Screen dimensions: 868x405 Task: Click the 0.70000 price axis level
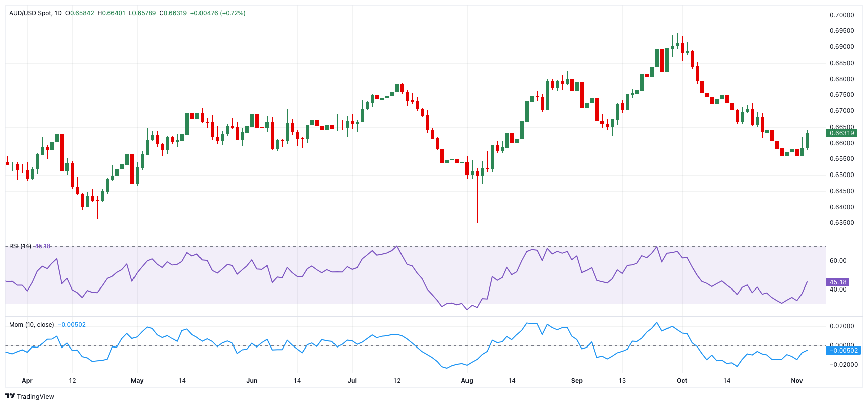point(842,15)
